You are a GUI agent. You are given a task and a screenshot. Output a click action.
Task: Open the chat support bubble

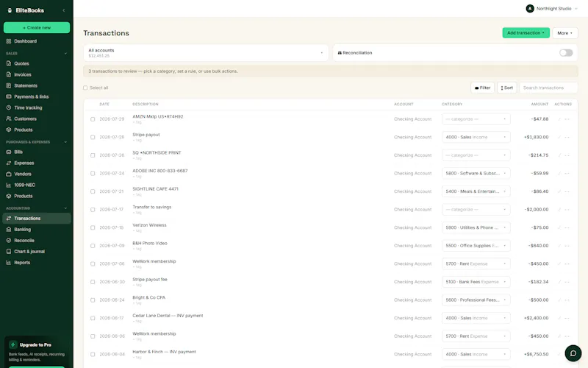click(x=573, y=353)
